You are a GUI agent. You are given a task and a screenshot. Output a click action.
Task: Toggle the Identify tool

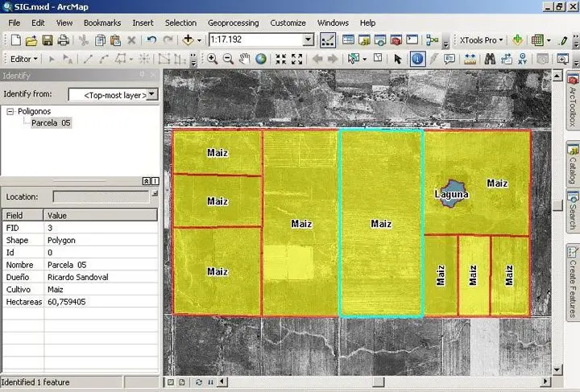coord(417,59)
